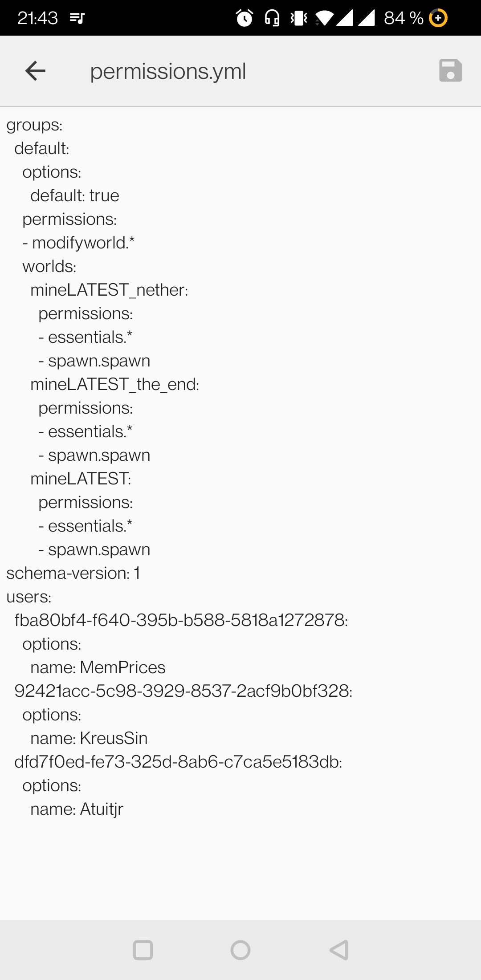Go home using the circle navigation button
The height and width of the screenshot is (980, 481).
240,950
